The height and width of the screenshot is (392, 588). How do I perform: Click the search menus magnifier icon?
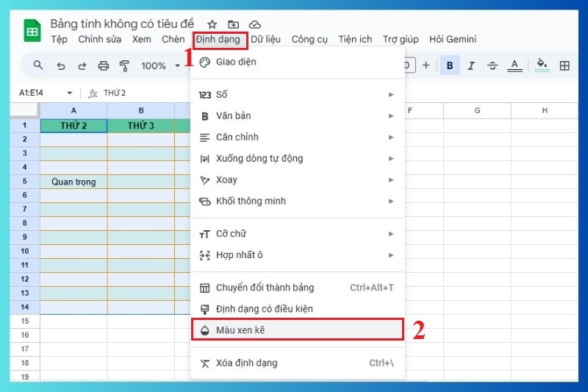38,65
